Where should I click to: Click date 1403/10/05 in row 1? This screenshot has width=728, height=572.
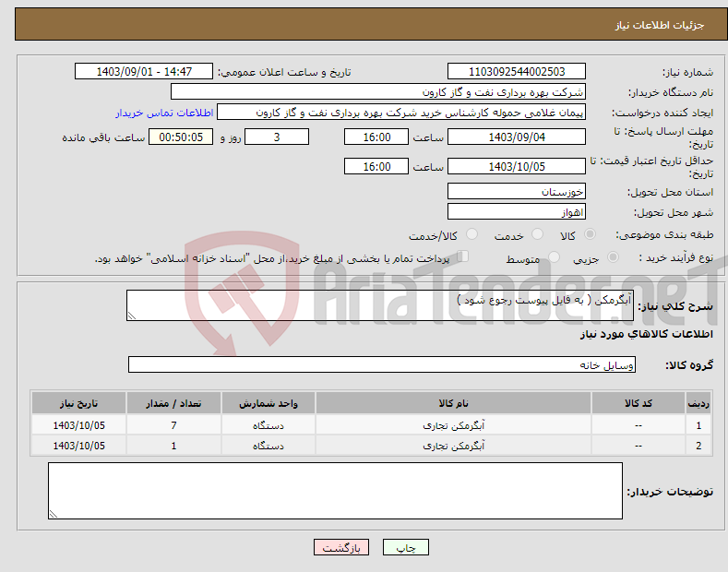click(x=78, y=425)
